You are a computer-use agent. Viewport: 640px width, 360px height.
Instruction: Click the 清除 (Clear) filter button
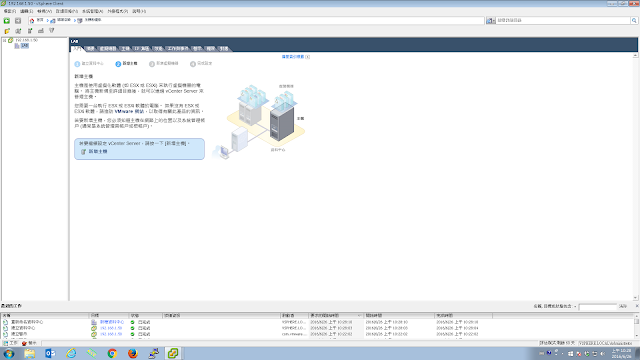[x=623, y=306]
